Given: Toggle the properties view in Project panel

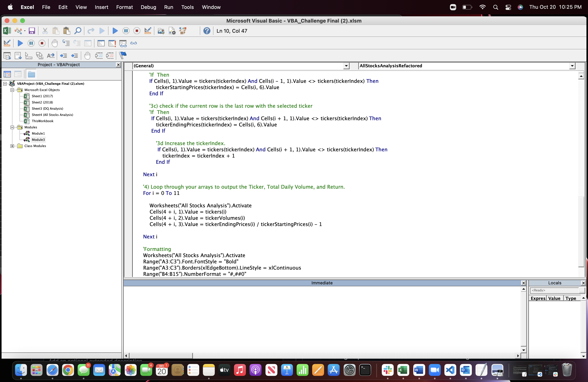Looking at the screenshot, I should (18, 74).
